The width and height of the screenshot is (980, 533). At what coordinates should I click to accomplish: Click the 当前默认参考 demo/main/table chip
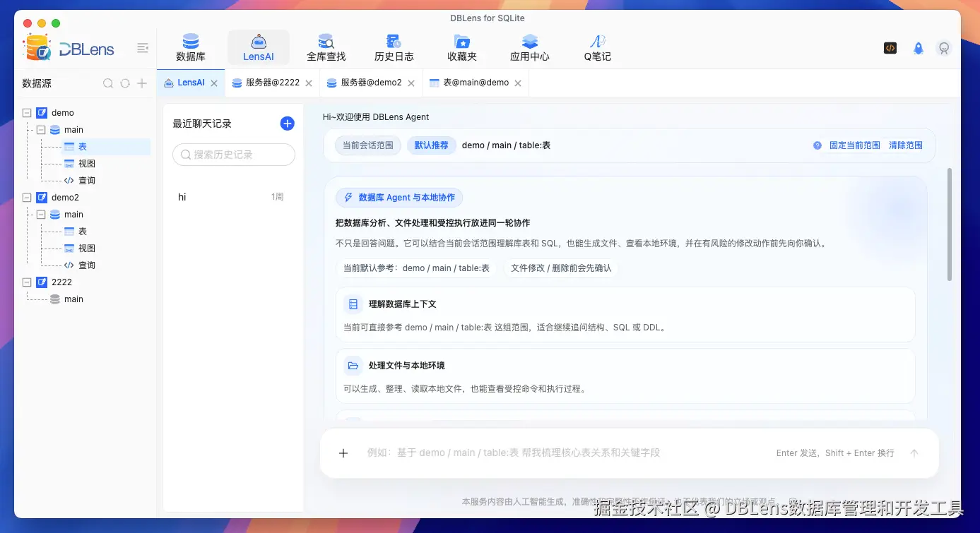click(416, 268)
